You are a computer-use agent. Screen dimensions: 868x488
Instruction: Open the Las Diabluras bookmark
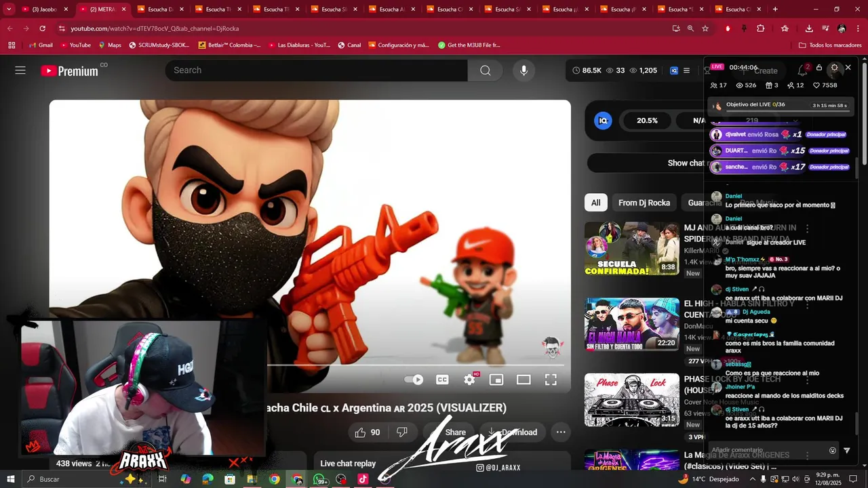[299, 45]
